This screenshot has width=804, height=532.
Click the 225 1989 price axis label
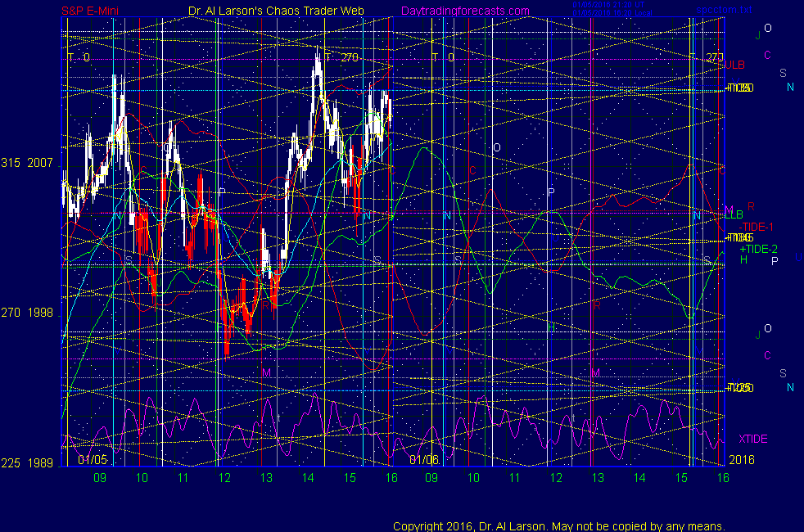[x=27, y=463]
